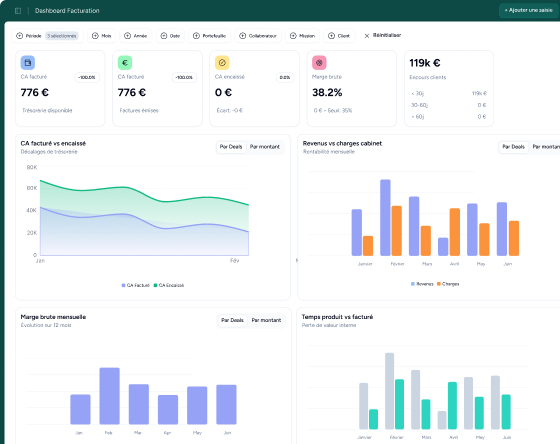Image resolution: width=560 pixels, height=444 pixels.
Task: Click the pink icon on Marge brute card
Action: click(x=319, y=63)
